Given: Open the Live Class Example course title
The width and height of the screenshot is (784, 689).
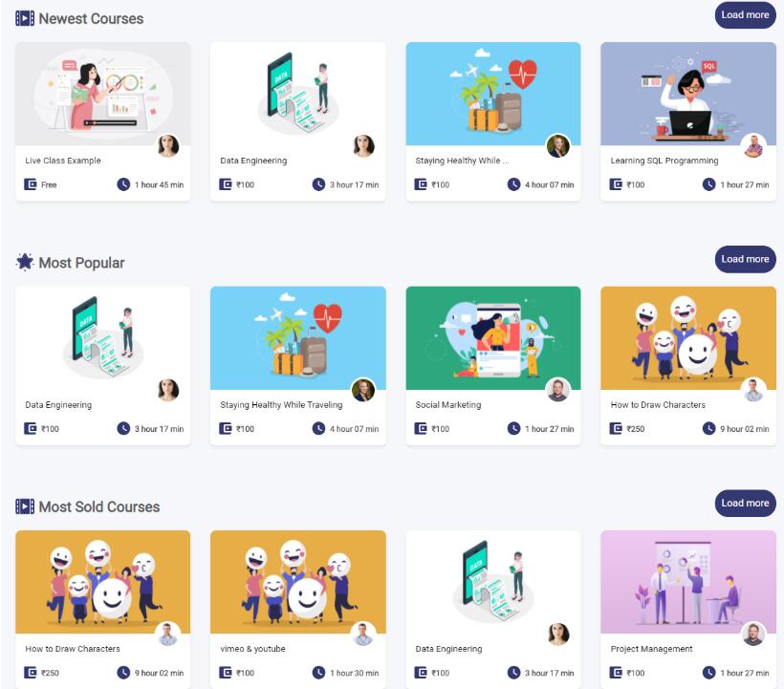Looking at the screenshot, I should click(x=63, y=161).
